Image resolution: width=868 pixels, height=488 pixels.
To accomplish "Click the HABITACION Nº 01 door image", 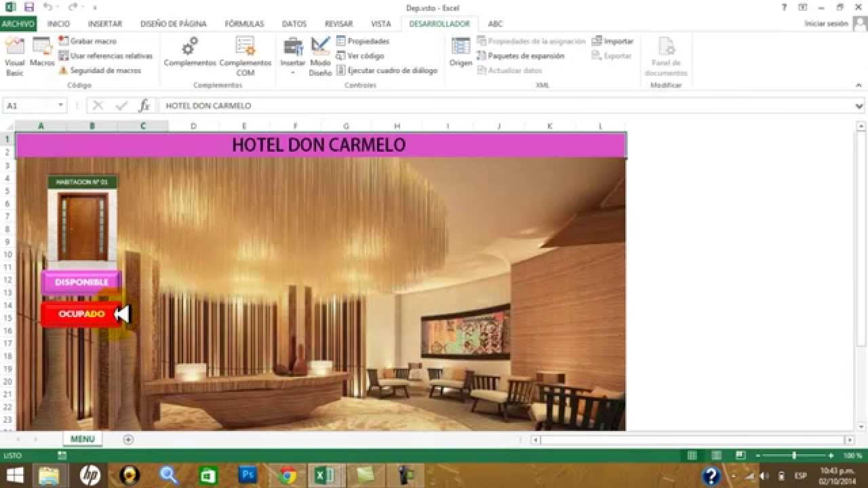I will (83, 226).
